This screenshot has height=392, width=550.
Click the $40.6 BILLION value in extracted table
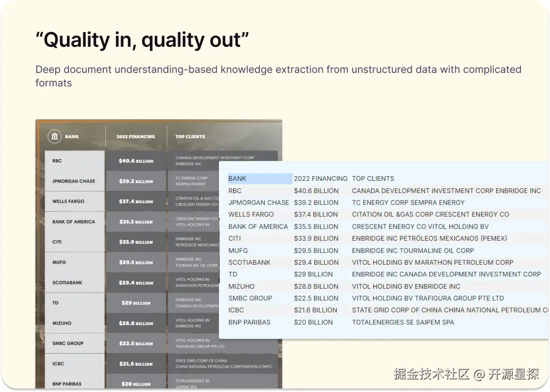[x=316, y=191]
